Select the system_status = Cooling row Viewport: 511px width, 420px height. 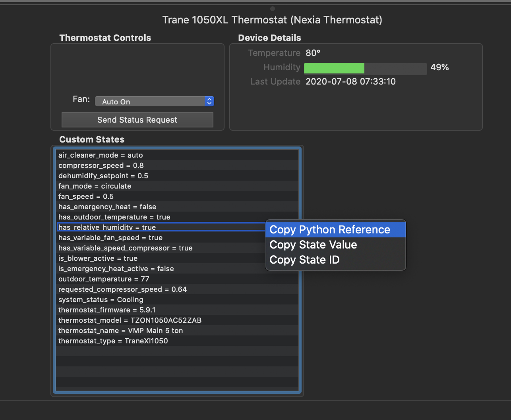click(177, 300)
